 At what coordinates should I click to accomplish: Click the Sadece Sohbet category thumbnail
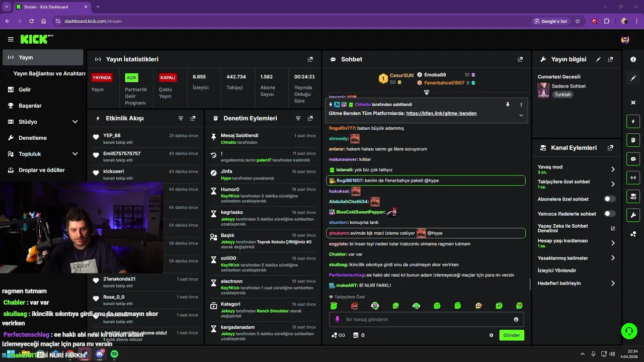[x=543, y=90]
